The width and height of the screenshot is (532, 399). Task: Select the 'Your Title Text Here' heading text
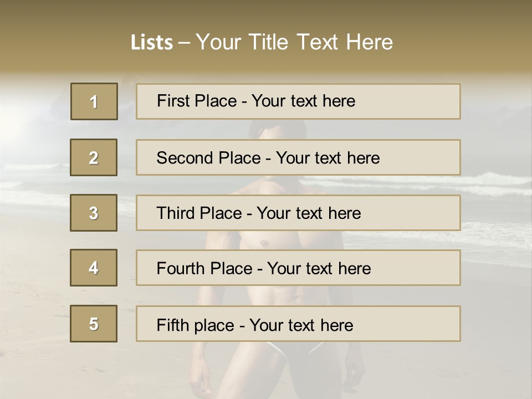294,42
